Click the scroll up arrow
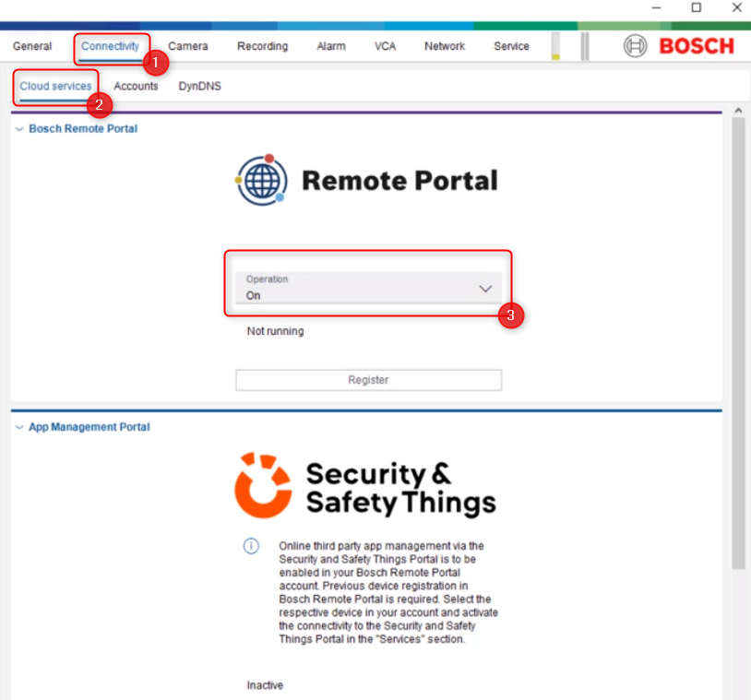The width and height of the screenshot is (751, 700). 739,111
